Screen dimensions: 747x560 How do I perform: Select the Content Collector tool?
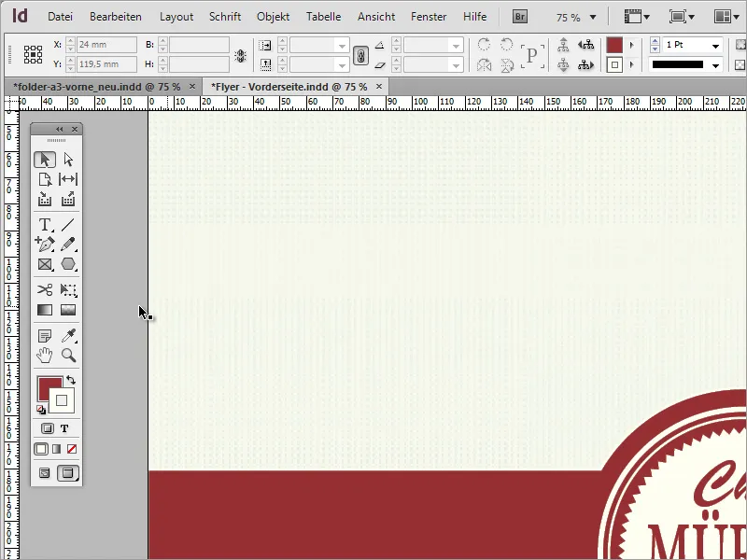coord(45,199)
